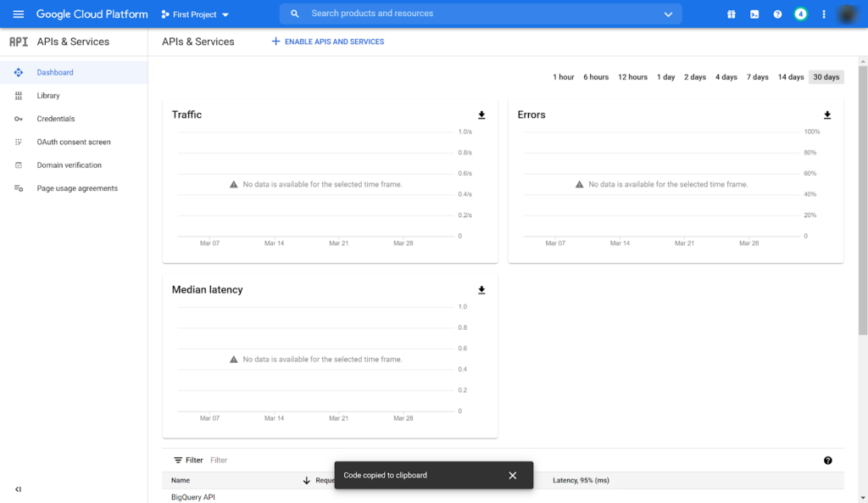This screenshot has width=868, height=503.
Task: Open OAuth consent screen page
Action: pos(74,143)
